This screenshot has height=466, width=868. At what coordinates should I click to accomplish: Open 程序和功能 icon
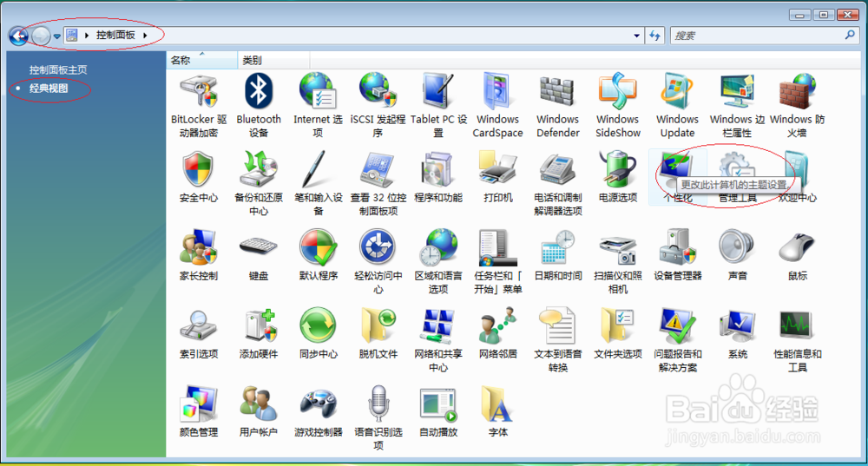pos(437,169)
